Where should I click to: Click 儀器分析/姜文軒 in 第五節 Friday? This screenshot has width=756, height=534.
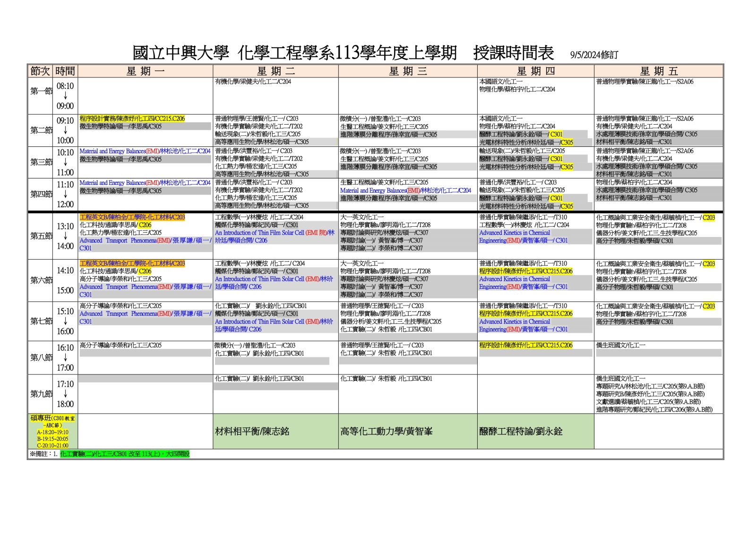(646, 233)
